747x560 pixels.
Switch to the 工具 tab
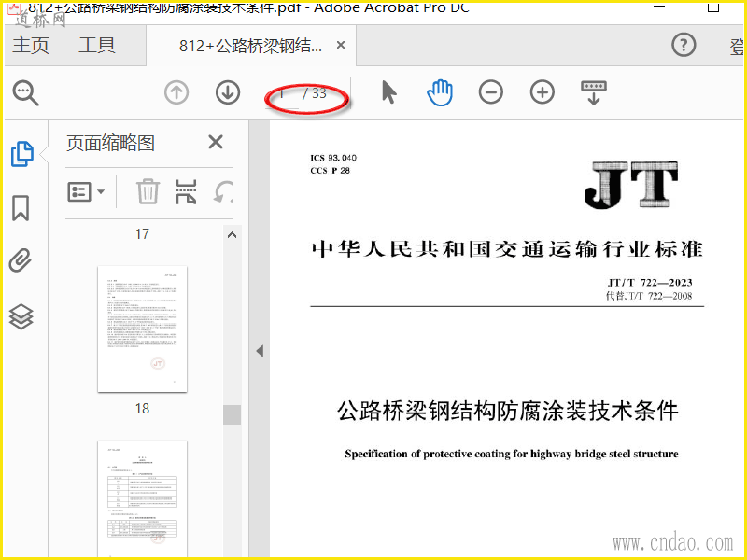[x=97, y=45]
